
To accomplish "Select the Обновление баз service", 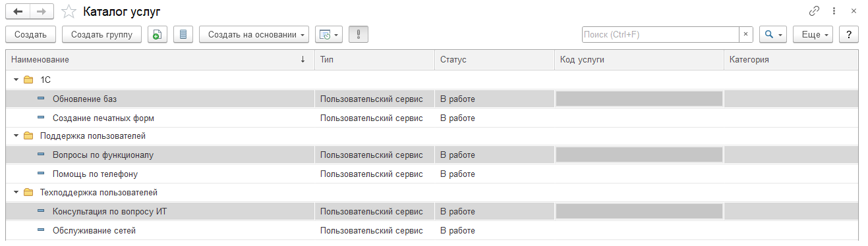I will [x=84, y=99].
